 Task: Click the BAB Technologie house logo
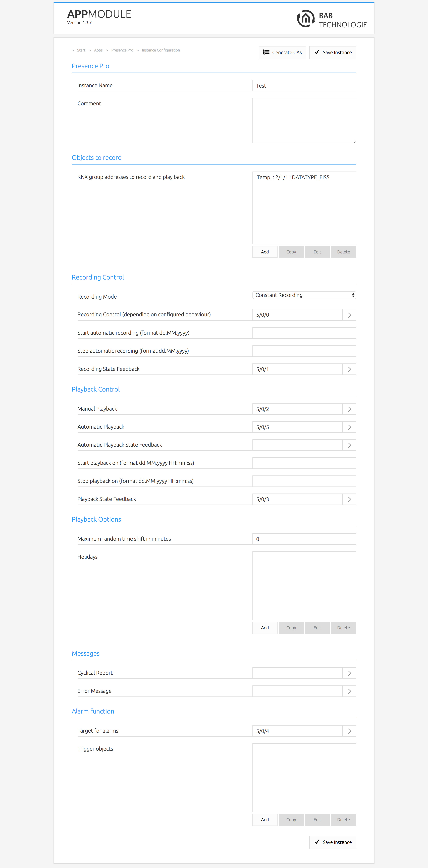305,19
